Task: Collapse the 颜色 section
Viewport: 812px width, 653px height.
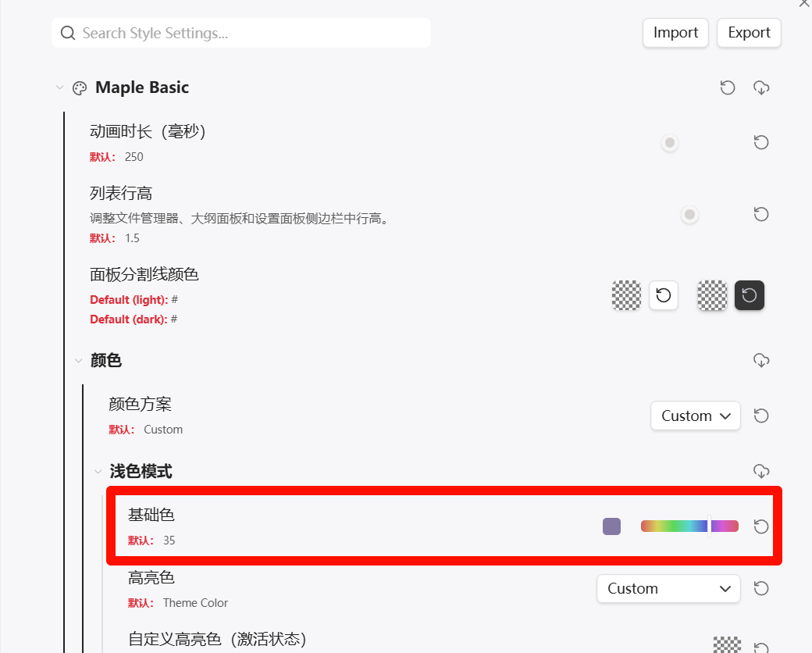Action: [x=78, y=360]
